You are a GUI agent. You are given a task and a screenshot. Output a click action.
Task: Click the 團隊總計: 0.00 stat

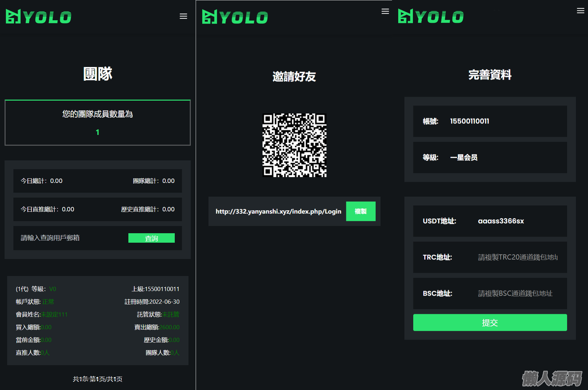[x=154, y=181]
